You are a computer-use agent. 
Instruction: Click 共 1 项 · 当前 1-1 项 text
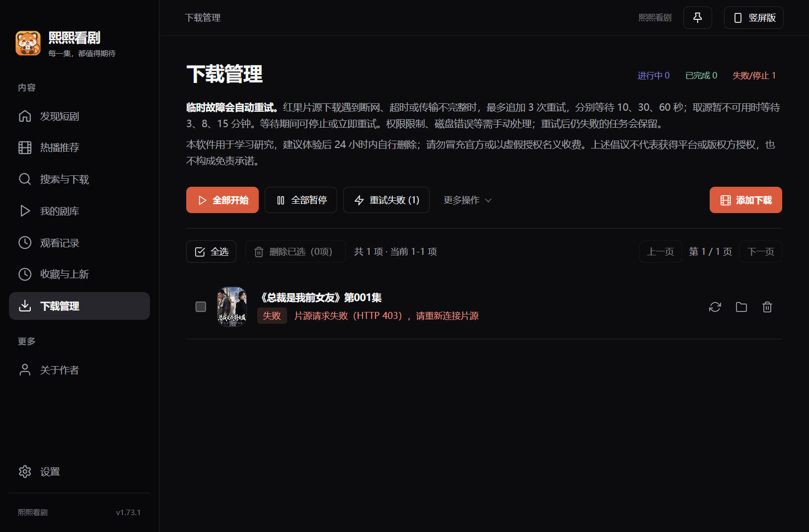[x=395, y=252]
